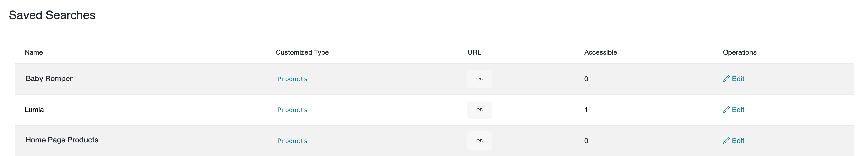
Task: Click the Products type tag for Baby Romper
Action: click(x=292, y=79)
